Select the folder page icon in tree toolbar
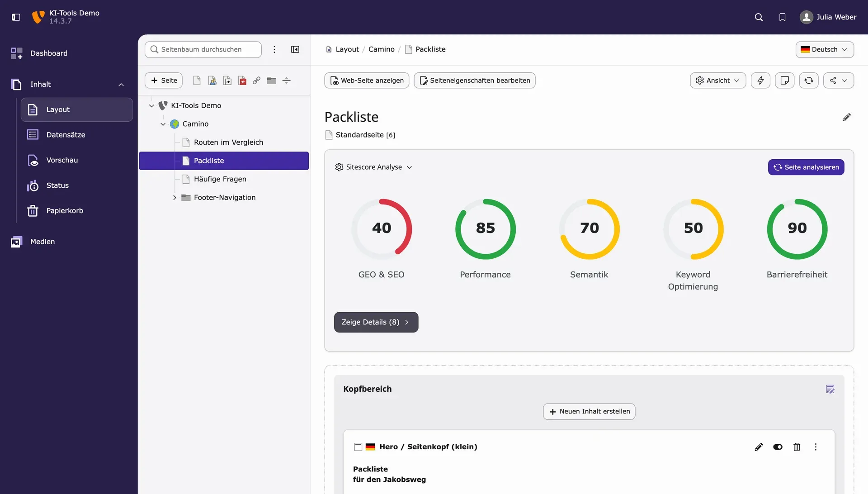The width and height of the screenshot is (868, 494). [272, 81]
